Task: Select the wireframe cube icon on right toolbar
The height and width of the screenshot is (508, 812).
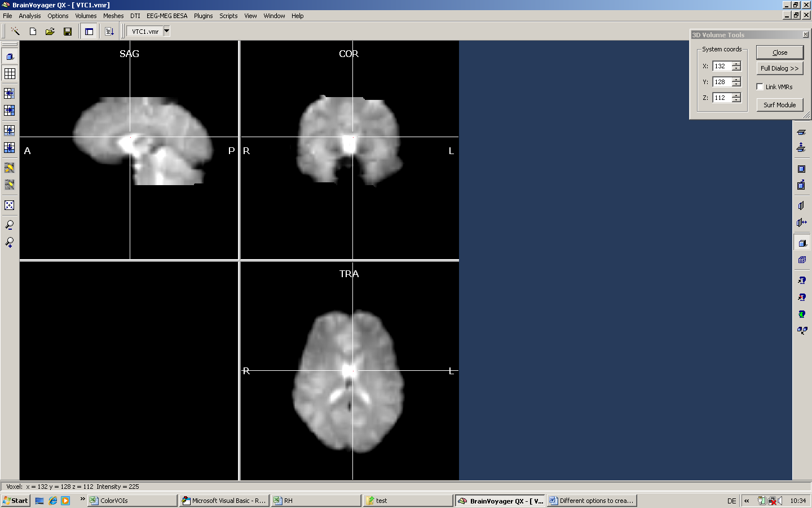Action: (x=802, y=260)
